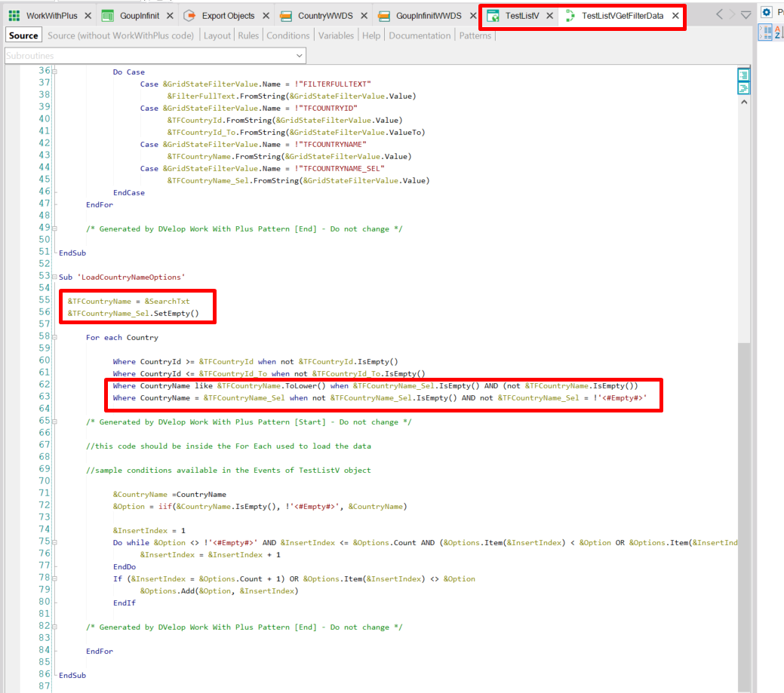Open the Help section

click(x=371, y=35)
